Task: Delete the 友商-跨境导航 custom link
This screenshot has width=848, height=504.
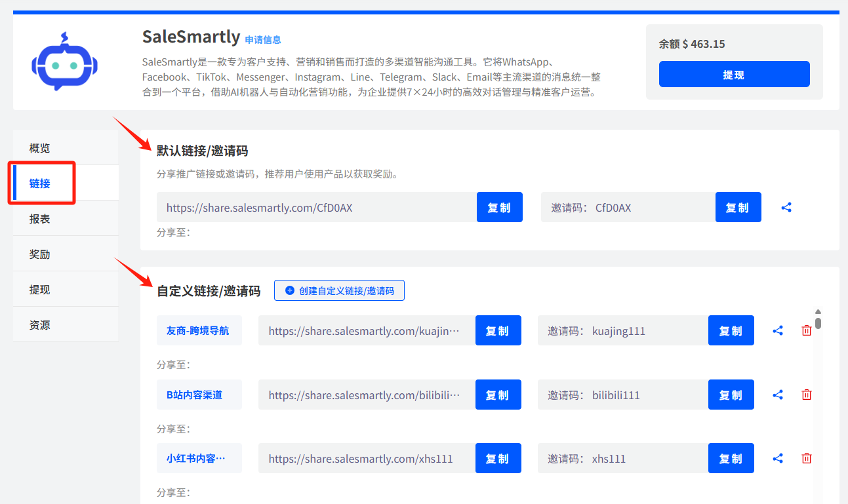Action: 807,330
